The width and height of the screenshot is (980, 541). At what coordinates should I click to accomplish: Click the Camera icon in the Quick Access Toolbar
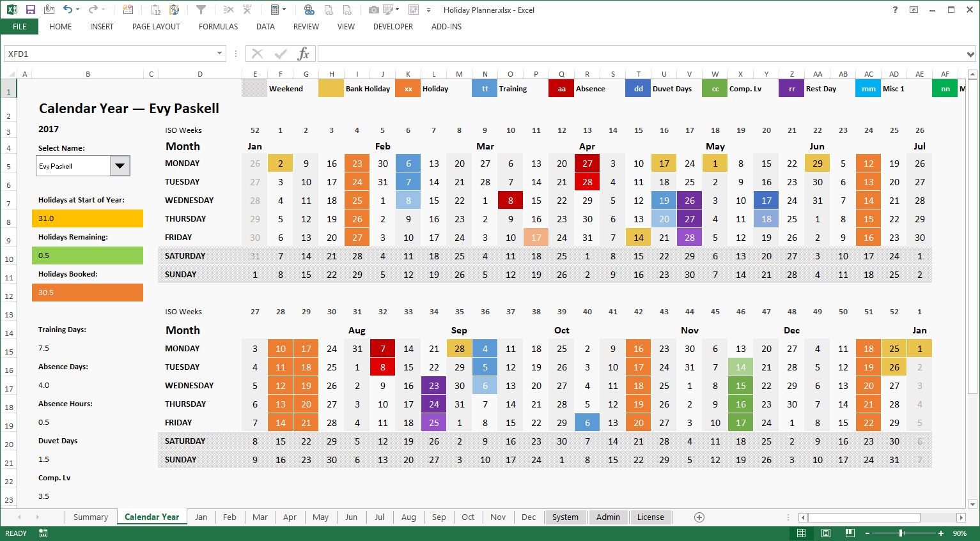373,9
